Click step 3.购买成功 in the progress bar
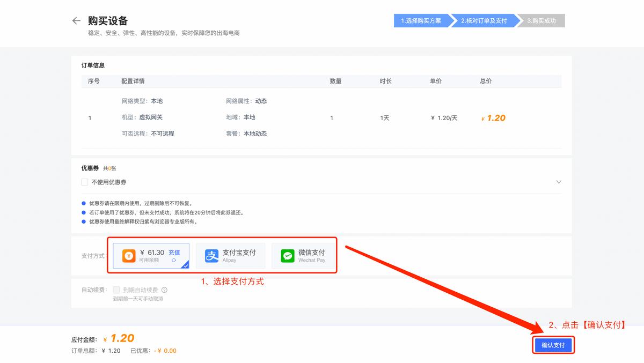This screenshot has width=644, height=363. 540,20
